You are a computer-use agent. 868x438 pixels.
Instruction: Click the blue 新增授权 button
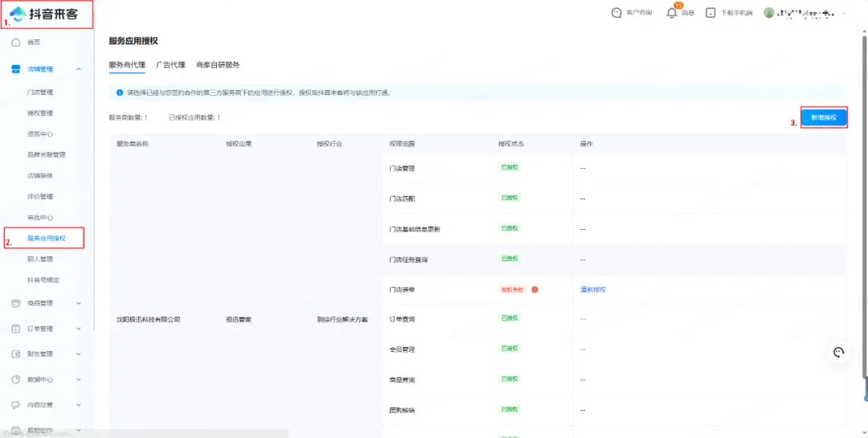tap(823, 117)
